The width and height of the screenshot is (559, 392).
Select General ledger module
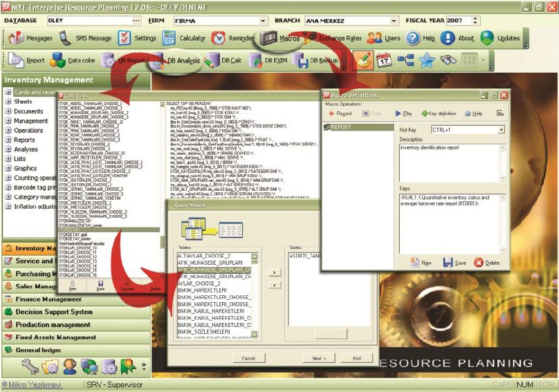tap(76, 350)
